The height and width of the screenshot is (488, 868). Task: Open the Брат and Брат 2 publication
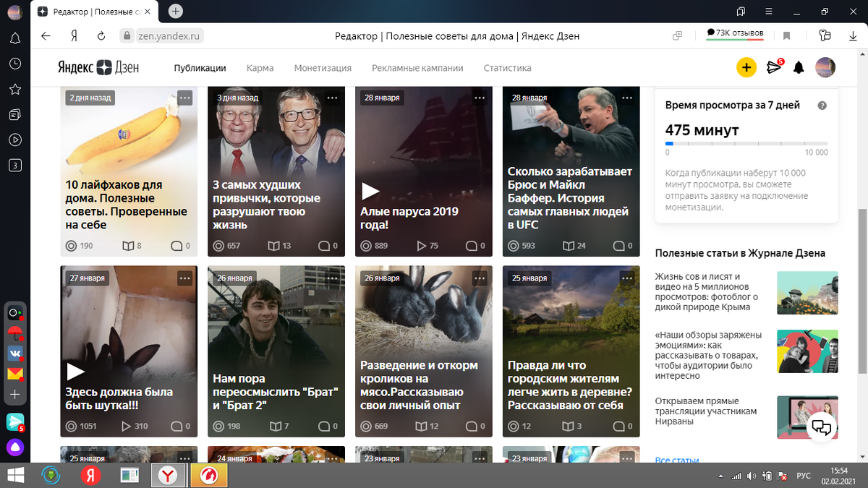pyautogui.click(x=276, y=351)
